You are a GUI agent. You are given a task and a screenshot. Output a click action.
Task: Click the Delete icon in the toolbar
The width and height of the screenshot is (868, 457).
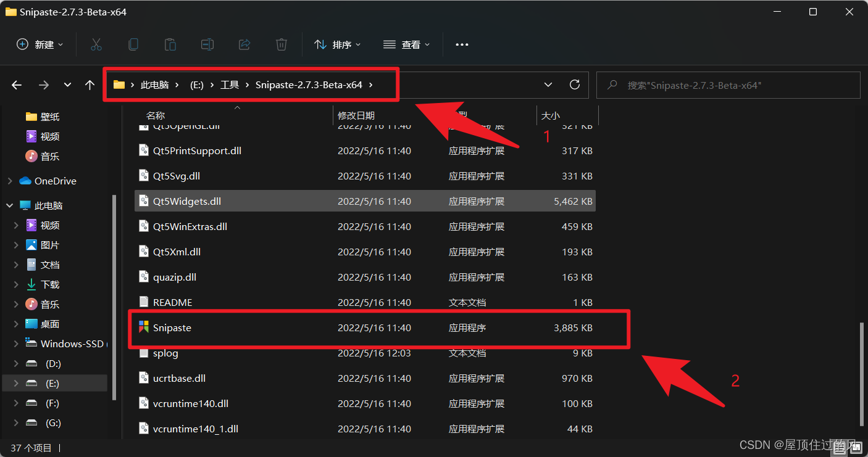point(282,44)
